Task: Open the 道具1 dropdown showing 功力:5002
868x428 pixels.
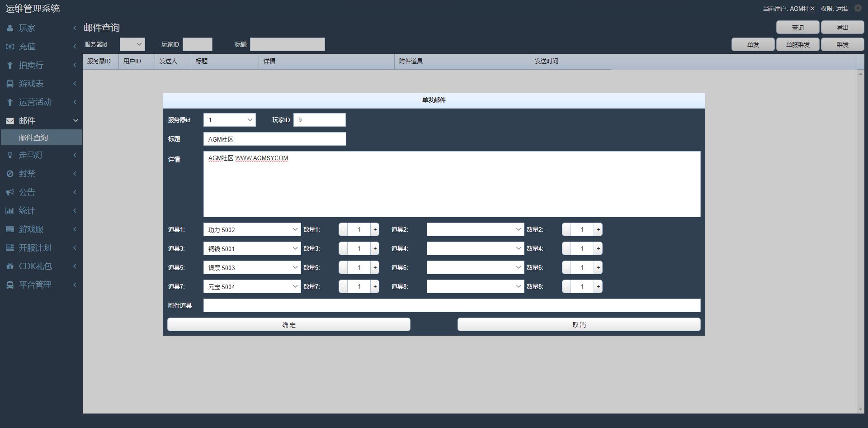Action: [x=252, y=230]
